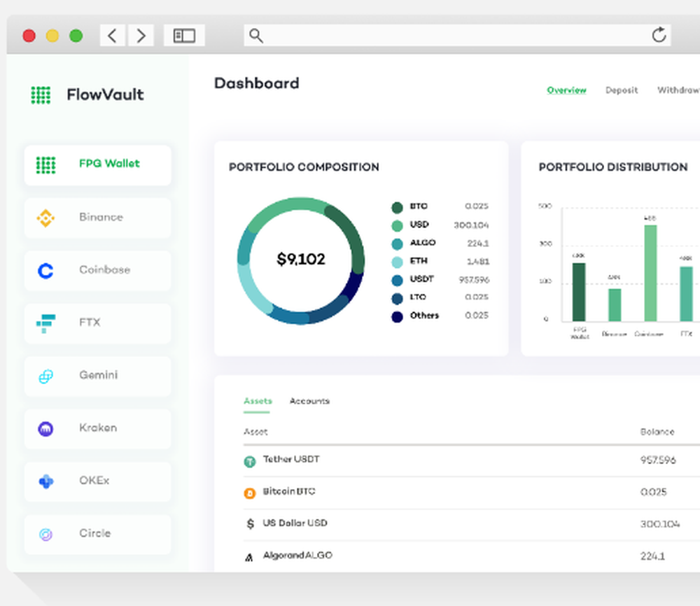Select the Assets tab
This screenshot has height=606, width=700.
258,401
